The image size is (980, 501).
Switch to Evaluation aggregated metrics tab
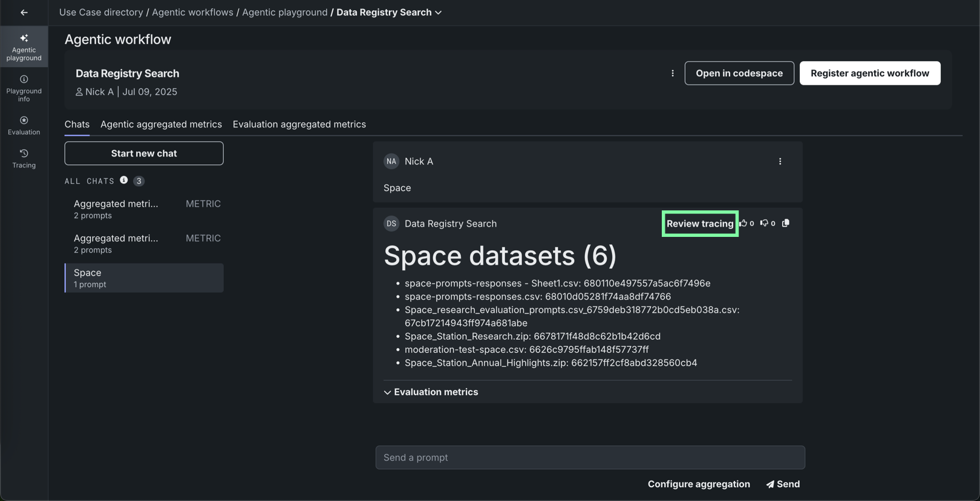[x=299, y=124]
